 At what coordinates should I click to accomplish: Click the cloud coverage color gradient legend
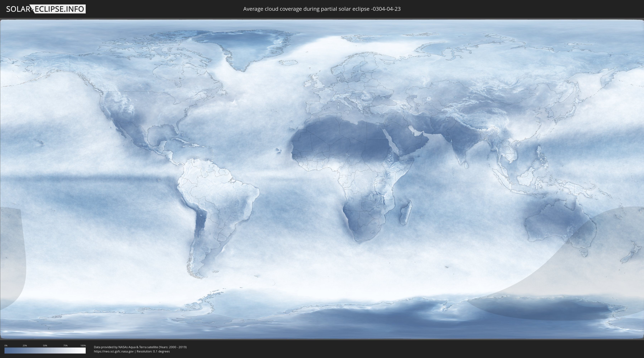pos(45,350)
